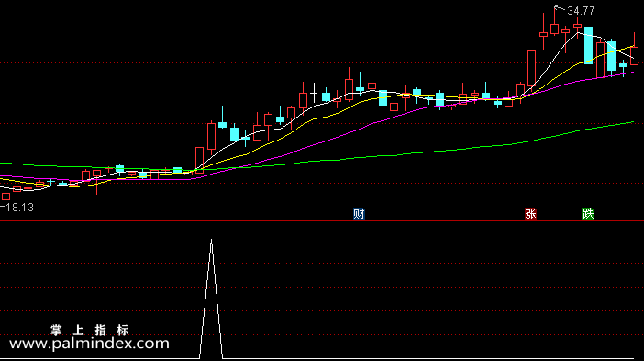Select the 34.77 high price label
Screen dimensions: 644x361
[581, 11]
